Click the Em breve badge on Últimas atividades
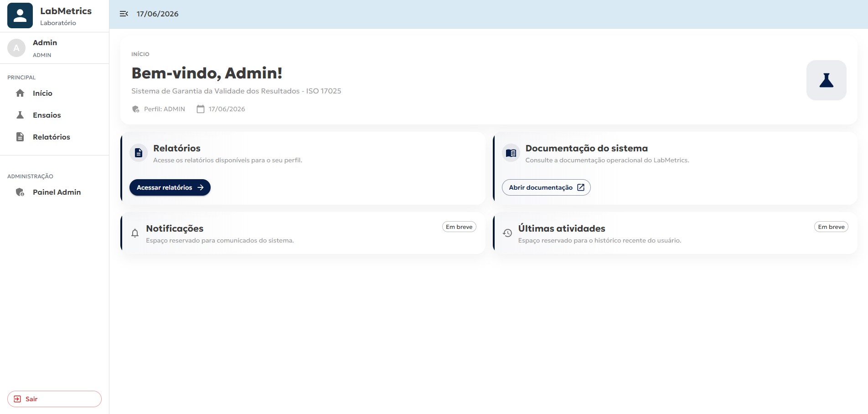This screenshot has height=414, width=868. coord(831,227)
